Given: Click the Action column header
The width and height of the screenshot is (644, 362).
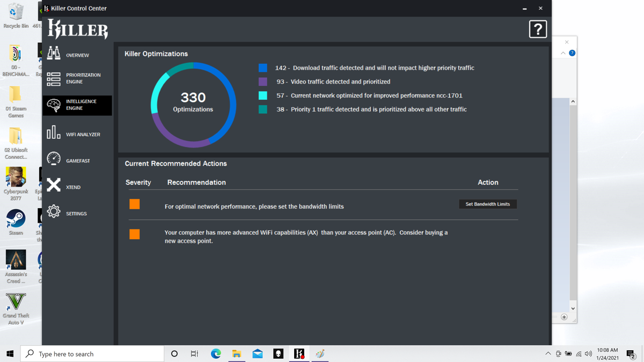Looking at the screenshot, I should point(488,182).
